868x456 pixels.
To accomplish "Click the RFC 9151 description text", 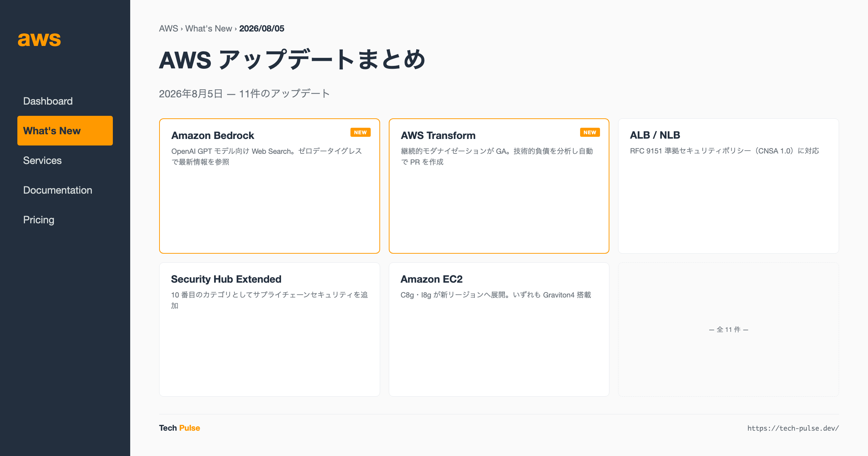I will [724, 151].
